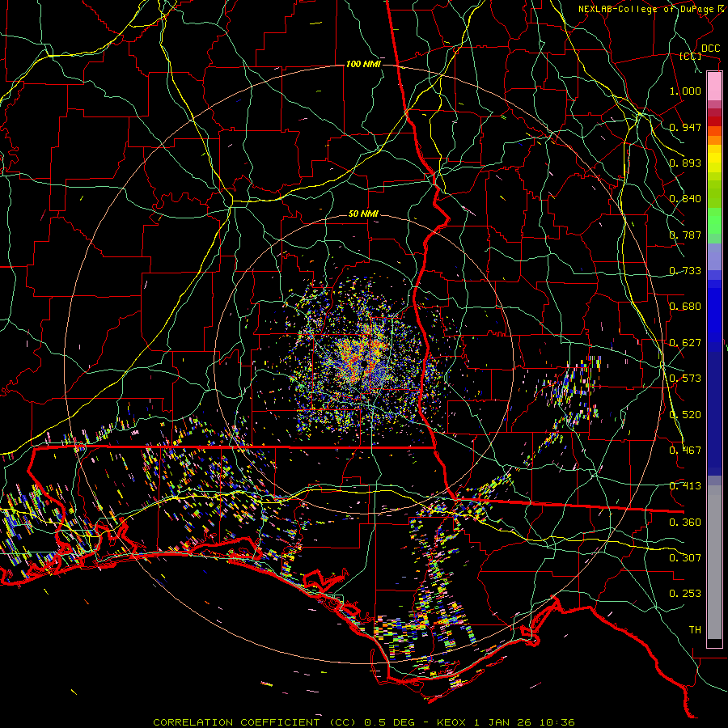Click the TH threshold label
The width and height of the screenshot is (728, 728).
point(695,630)
